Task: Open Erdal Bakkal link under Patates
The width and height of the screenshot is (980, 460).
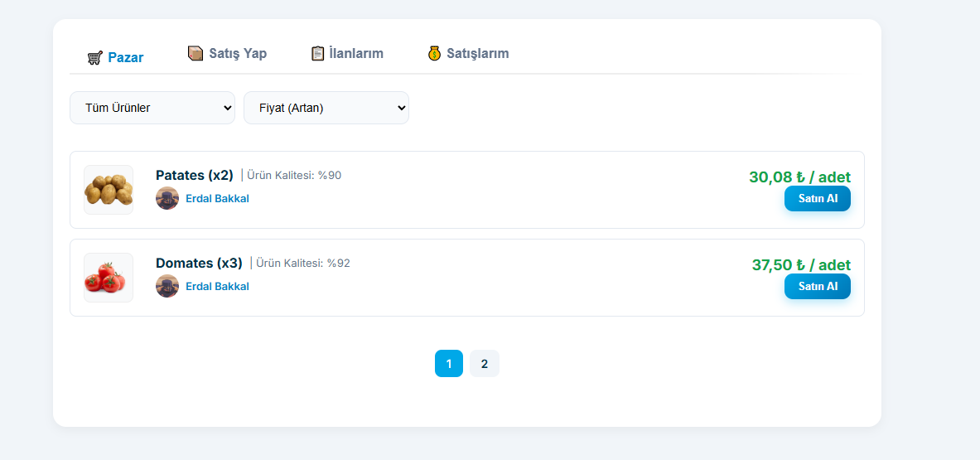Action: [x=217, y=199]
